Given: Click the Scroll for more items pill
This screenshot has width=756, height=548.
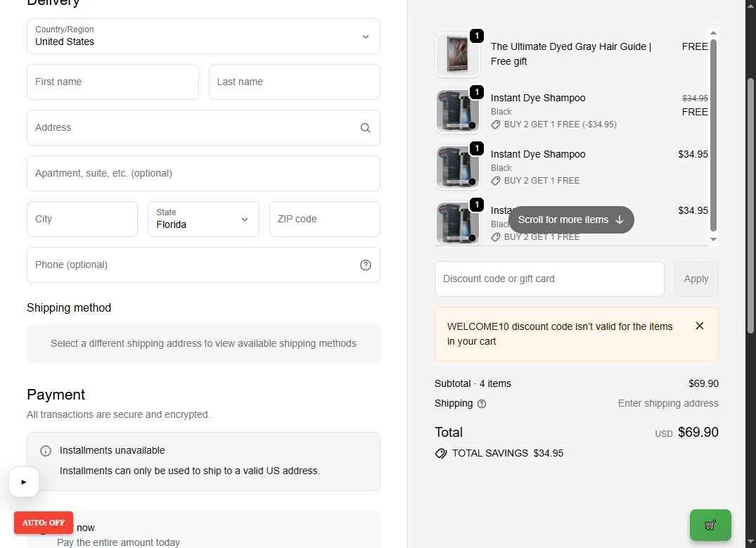Looking at the screenshot, I should click(571, 219).
